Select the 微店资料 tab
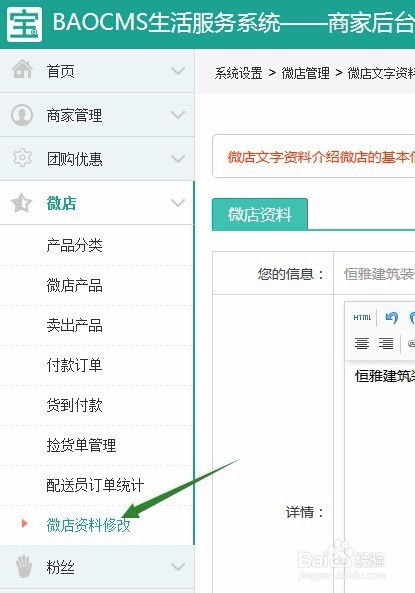Screen dimensions: 415x593 pos(260,214)
